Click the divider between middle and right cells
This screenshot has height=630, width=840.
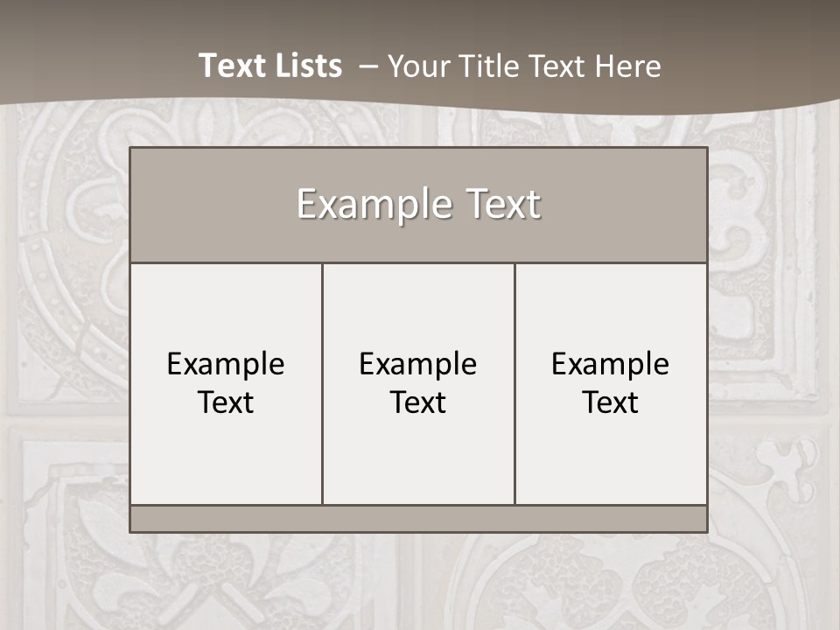(514, 383)
